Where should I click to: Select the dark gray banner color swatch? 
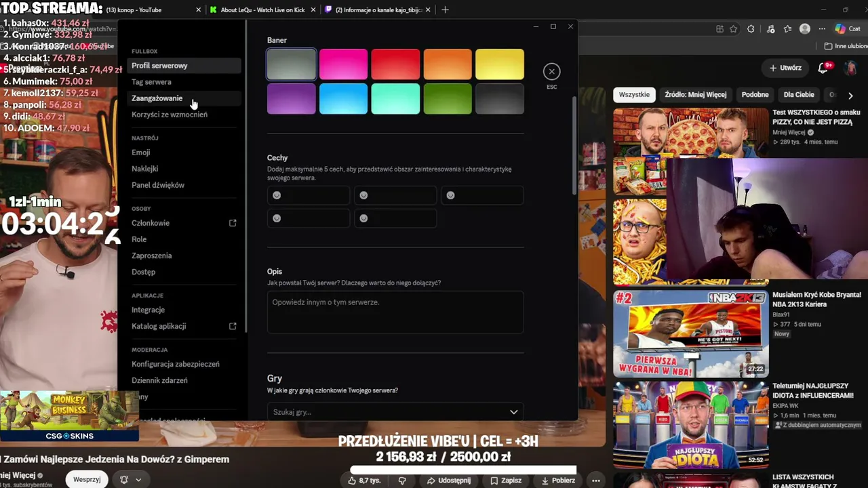point(500,99)
